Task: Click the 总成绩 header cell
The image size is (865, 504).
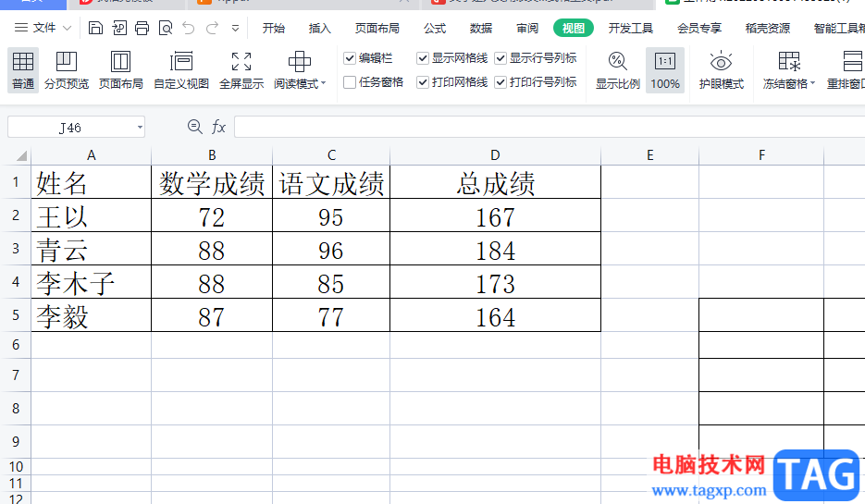Action: 495,182
